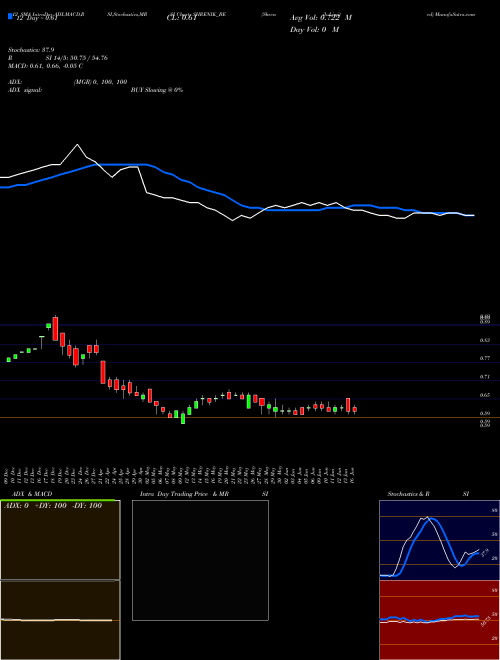Click the 'Intra Day Trading Price & MR' panel title

point(184,494)
